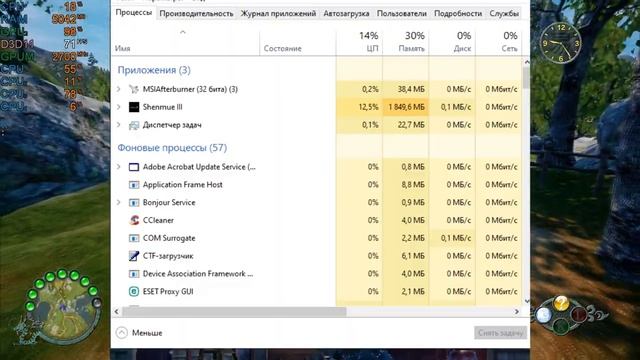Click MSIAfterburner memory value 38,4 МБ

point(411,89)
